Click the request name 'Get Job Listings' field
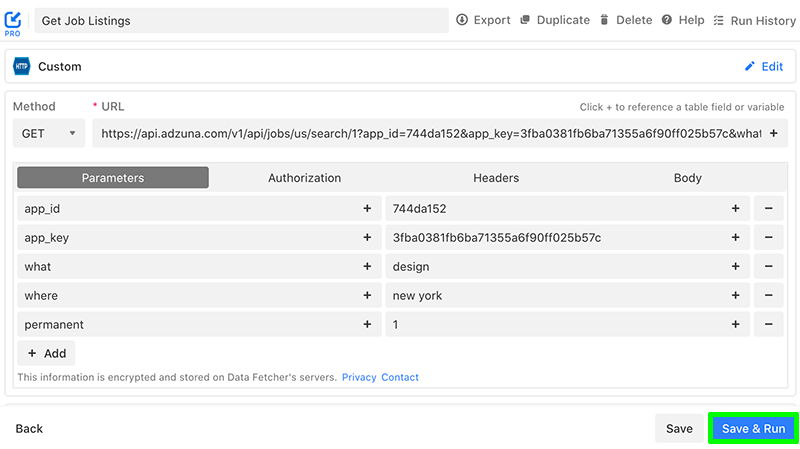This screenshot has width=800, height=449. [x=241, y=20]
